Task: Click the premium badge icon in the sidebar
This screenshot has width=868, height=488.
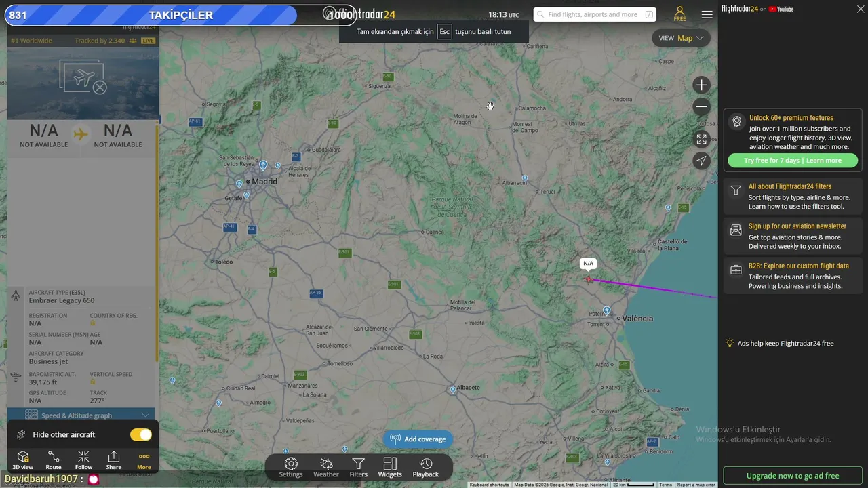Action: coord(736,122)
